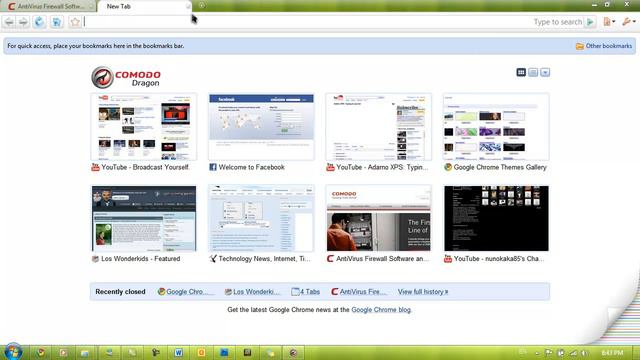Open the wrench settings menu
The height and width of the screenshot is (360, 640).
pyautogui.click(x=628, y=22)
